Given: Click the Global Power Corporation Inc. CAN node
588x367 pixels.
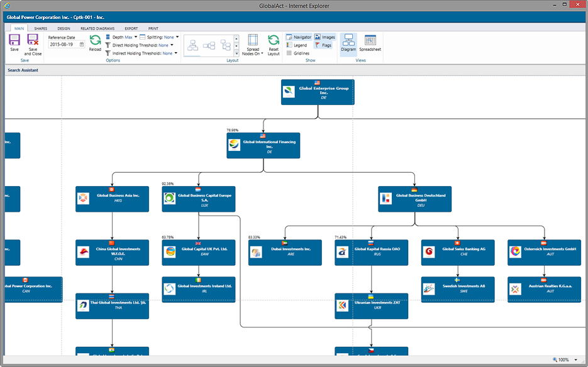Looking at the screenshot, I should (x=33, y=290).
